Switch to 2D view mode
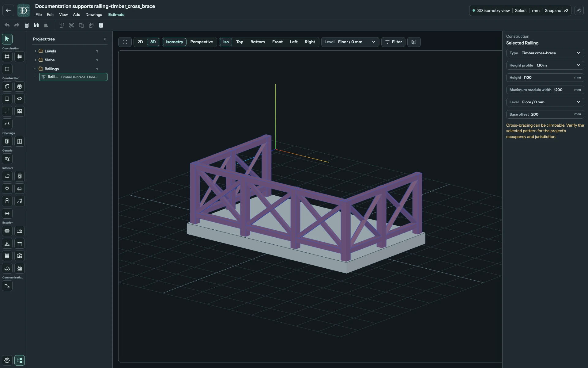 pos(140,42)
